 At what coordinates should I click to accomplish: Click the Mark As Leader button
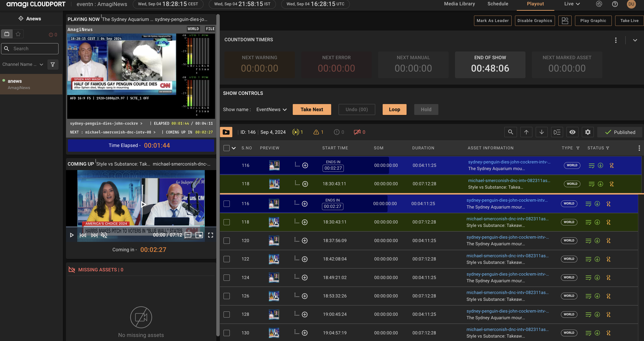(x=492, y=21)
